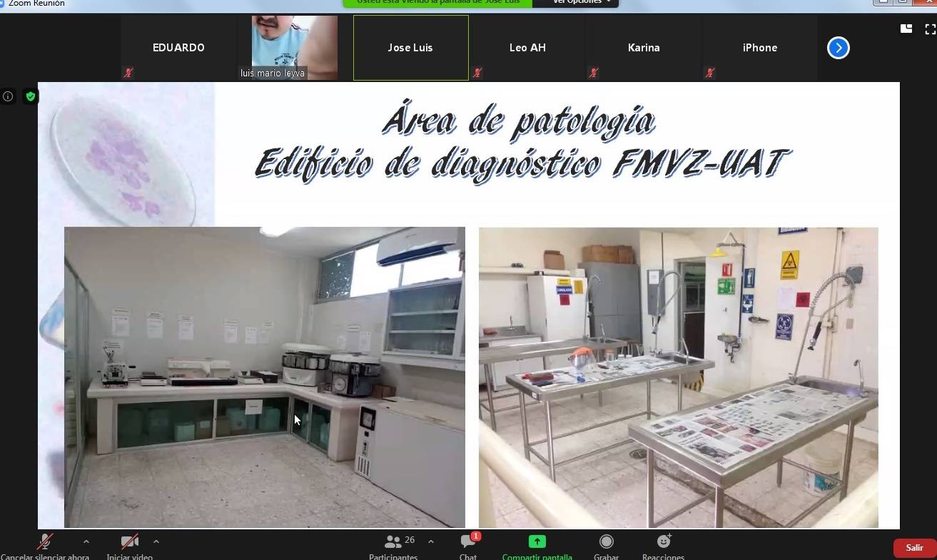Select Jose Luis participant tile
937x560 pixels.
pyautogui.click(x=410, y=48)
